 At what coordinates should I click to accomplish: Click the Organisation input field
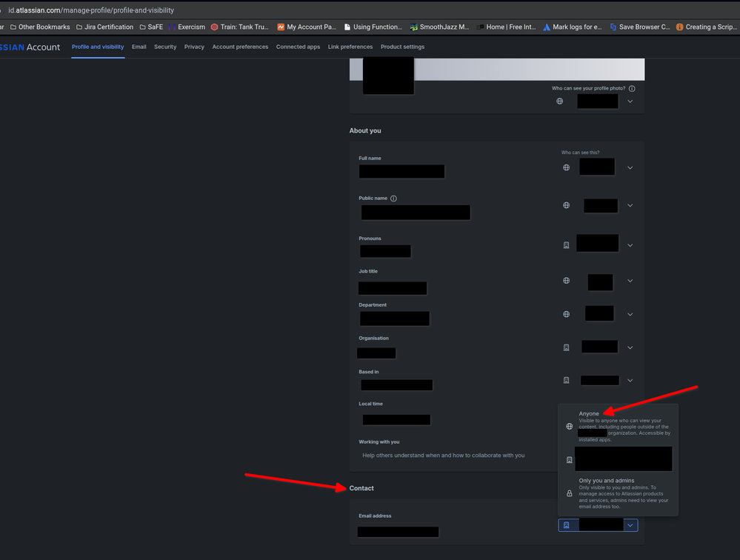point(376,353)
